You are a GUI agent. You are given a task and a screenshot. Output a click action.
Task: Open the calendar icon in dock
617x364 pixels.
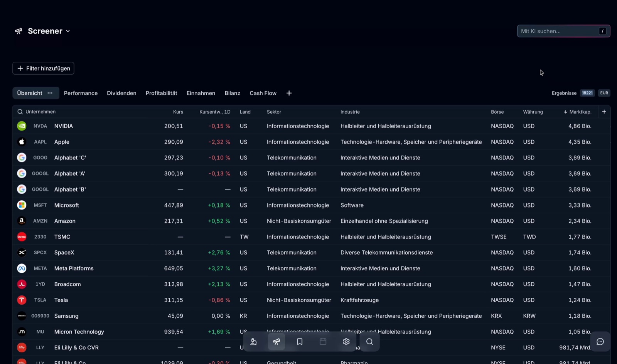323,342
